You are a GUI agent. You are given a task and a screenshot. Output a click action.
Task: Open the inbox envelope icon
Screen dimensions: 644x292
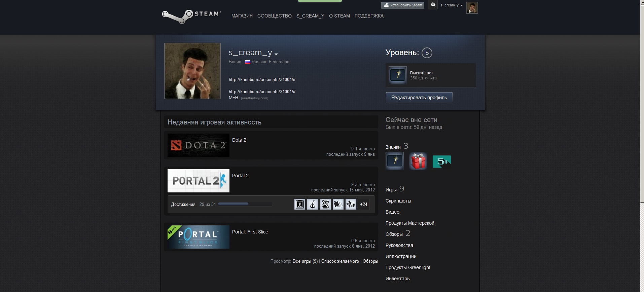pyautogui.click(x=433, y=5)
